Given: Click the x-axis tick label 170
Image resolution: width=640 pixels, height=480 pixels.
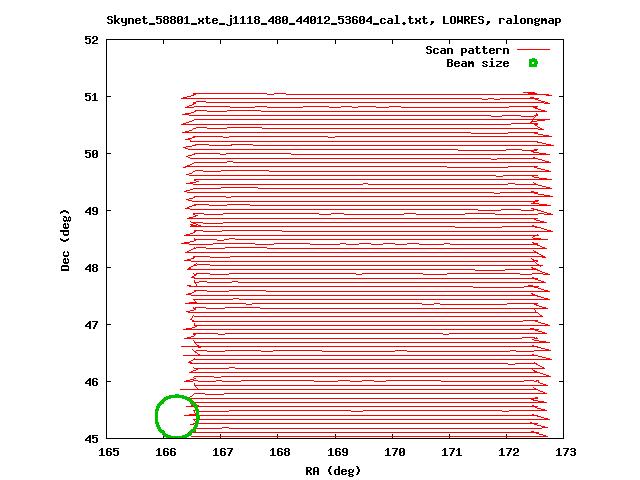Looking at the screenshot, I should (x=395, y=452).
